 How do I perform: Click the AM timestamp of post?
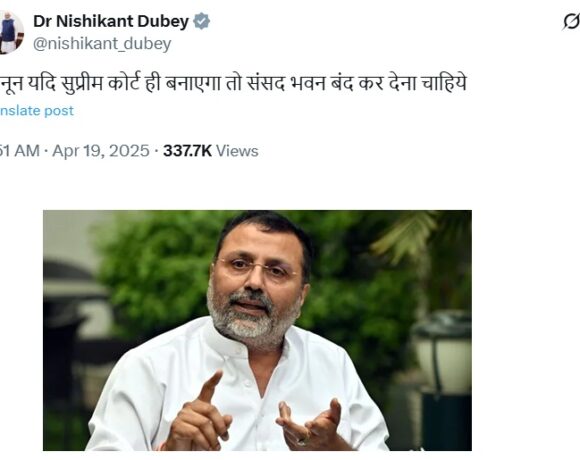coord(20,151)
